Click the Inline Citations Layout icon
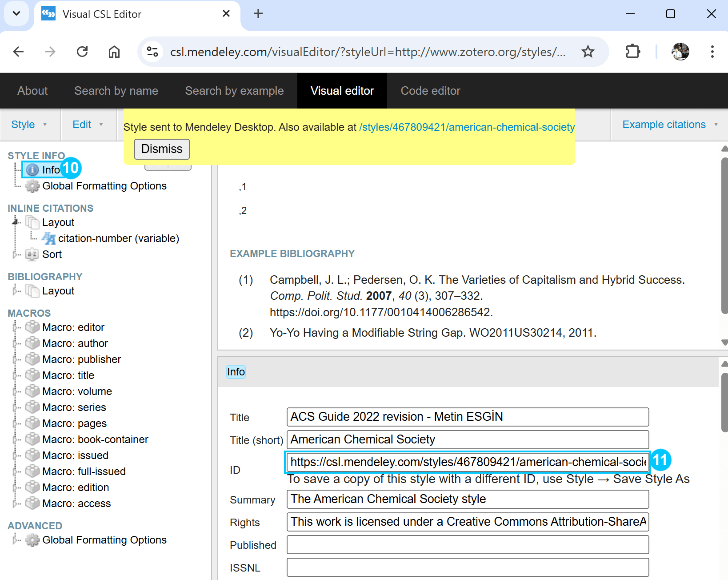Screen dimensions: 728x580 coord(32,222)
